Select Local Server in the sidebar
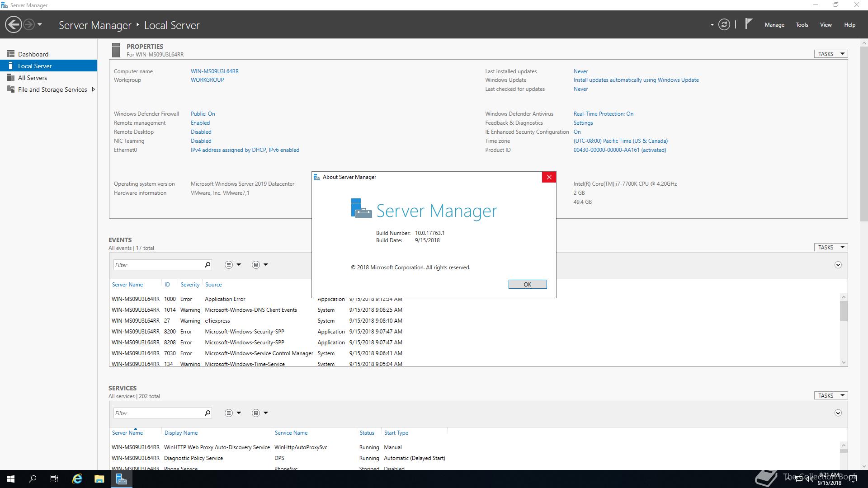Image resolution: width=868 pixels, height=488 pixels. 48,66
